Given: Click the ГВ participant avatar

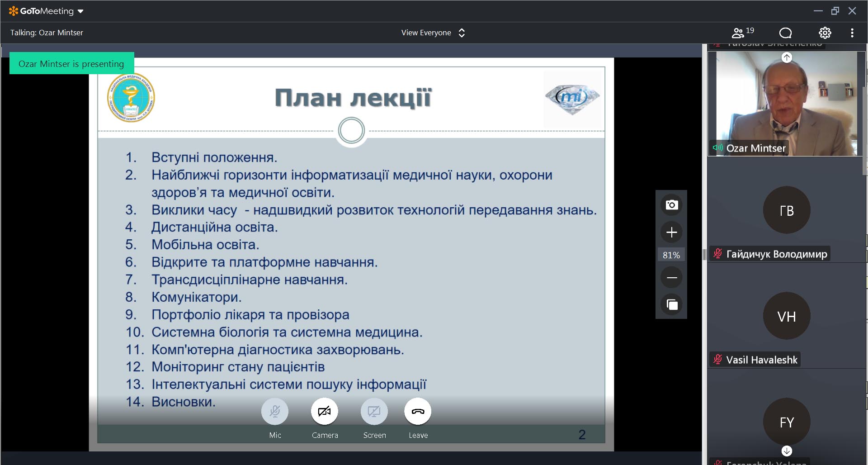Looking at the screenshot, I should 787,210.
